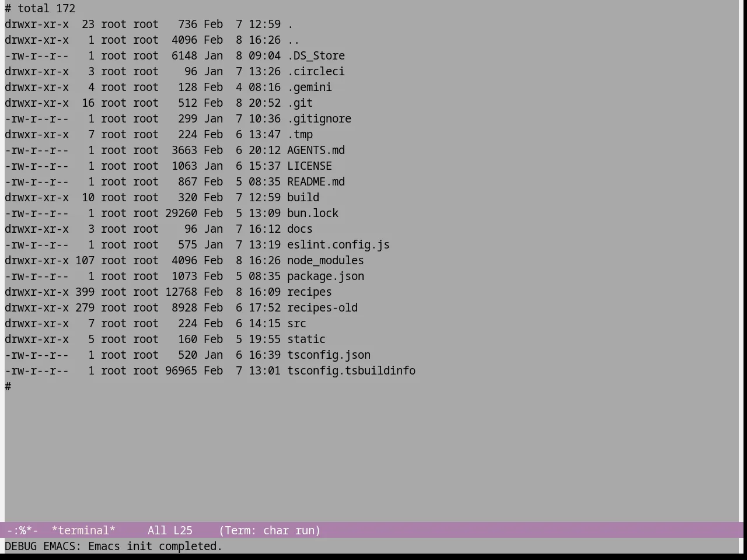Click the .gemini directory entry
Screen dimensions: 747x560
point(309,87)
